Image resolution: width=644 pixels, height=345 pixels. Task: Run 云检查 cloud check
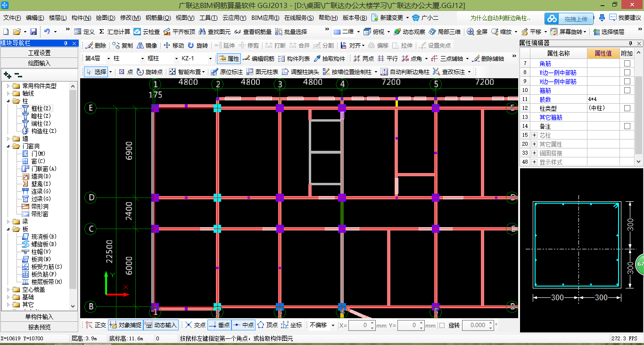(147, 32)
